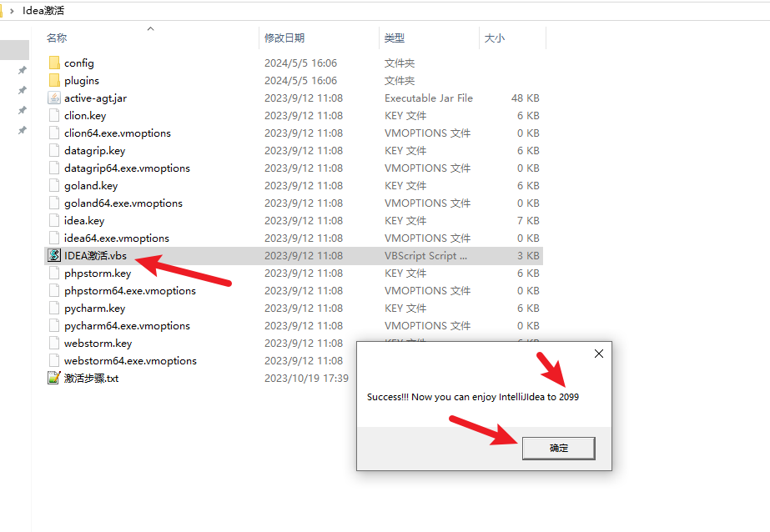
Task: Click the Idea激活 breadcrumb path segment
Action: coord(43,11)
